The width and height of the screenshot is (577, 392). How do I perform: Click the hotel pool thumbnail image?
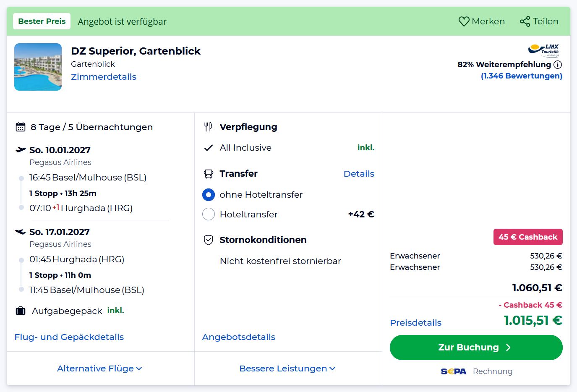[38, 67]
